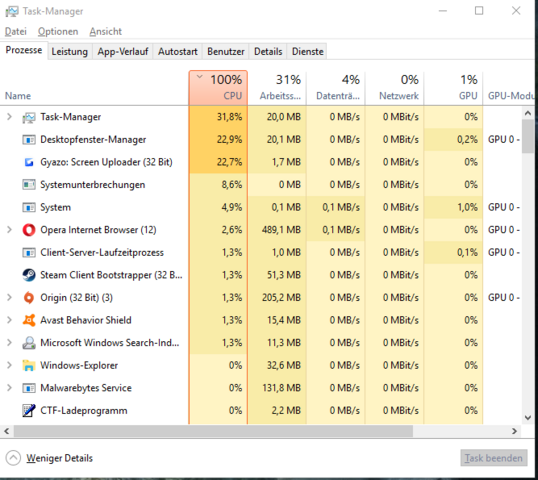This screenshot has height=480, width=538.
Task: Open the Ansicht menu
Action: [106, 32]
